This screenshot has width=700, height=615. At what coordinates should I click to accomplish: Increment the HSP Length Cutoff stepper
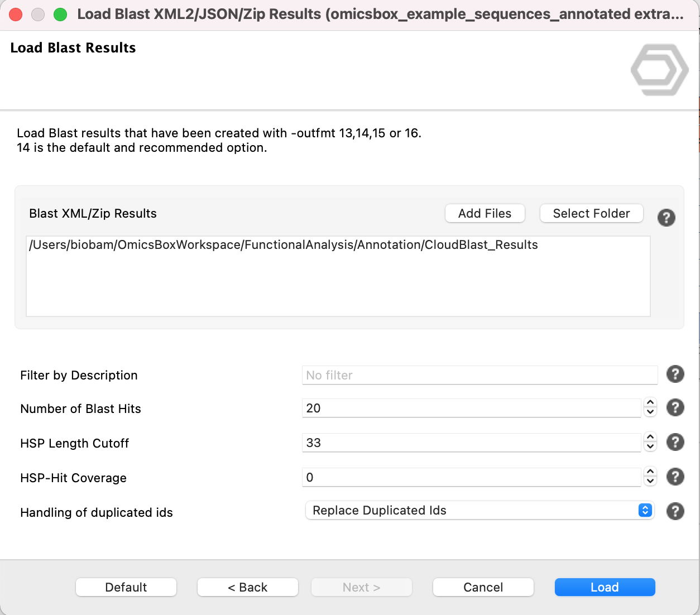pyautogui.click(x=650, y=438)
